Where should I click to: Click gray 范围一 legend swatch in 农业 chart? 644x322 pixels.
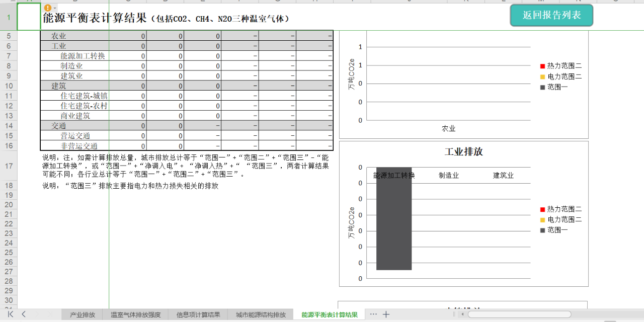[x=542, y=87]
